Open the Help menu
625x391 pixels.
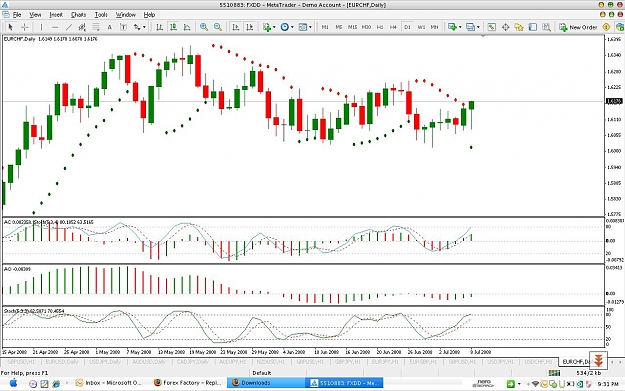pos(149,15)
